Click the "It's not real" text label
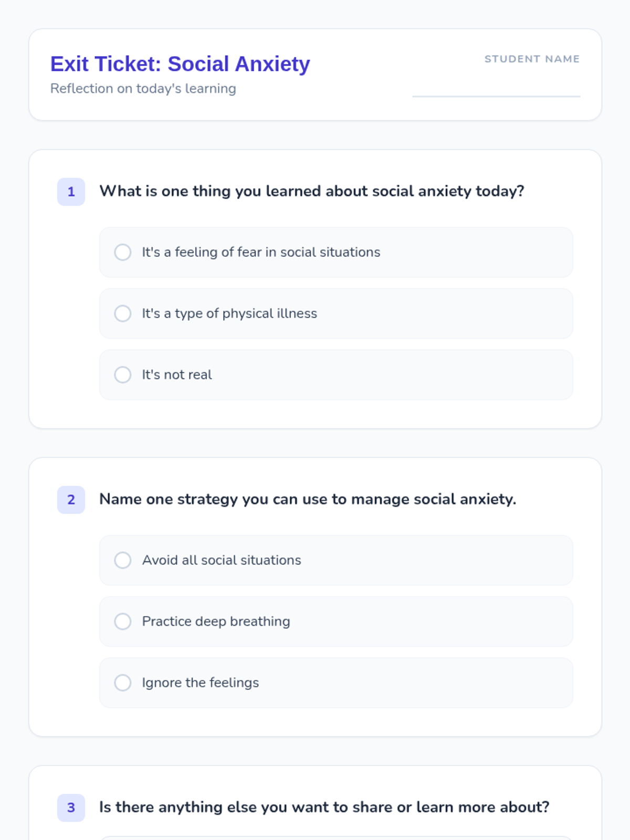The width and height of the screenshot is (630, 840). [177, 375]
